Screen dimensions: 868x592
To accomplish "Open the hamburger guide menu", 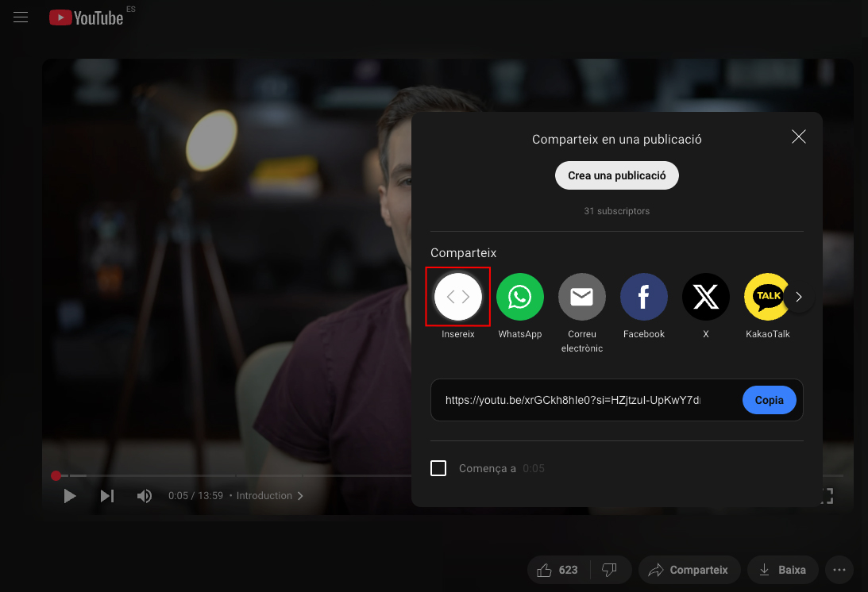I will pyautogui.click(x=21, y=17).
